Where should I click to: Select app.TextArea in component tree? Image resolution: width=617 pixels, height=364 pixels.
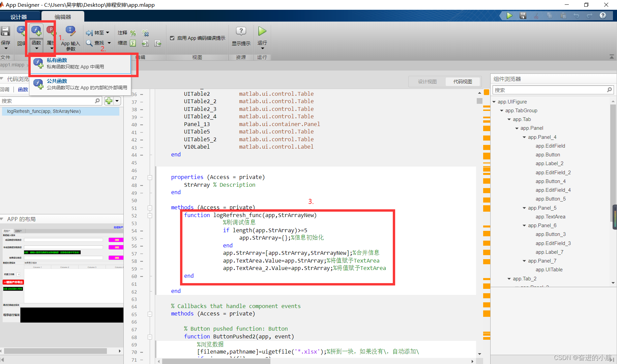(550, 217)
